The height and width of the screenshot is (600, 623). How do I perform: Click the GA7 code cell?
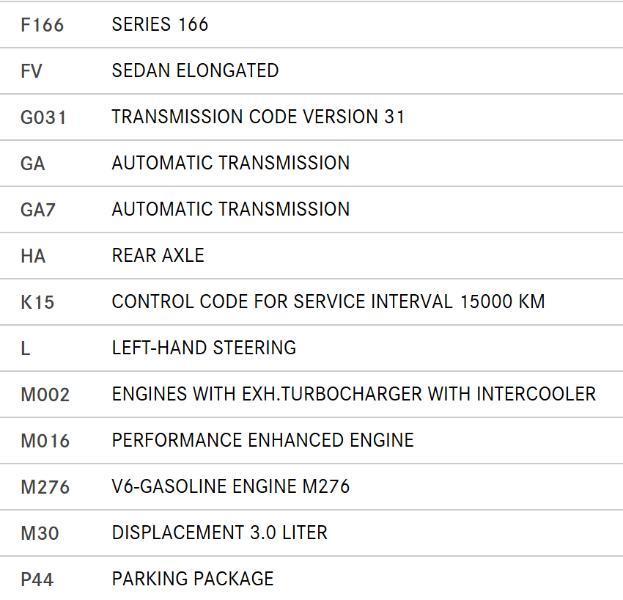[38, 210]
